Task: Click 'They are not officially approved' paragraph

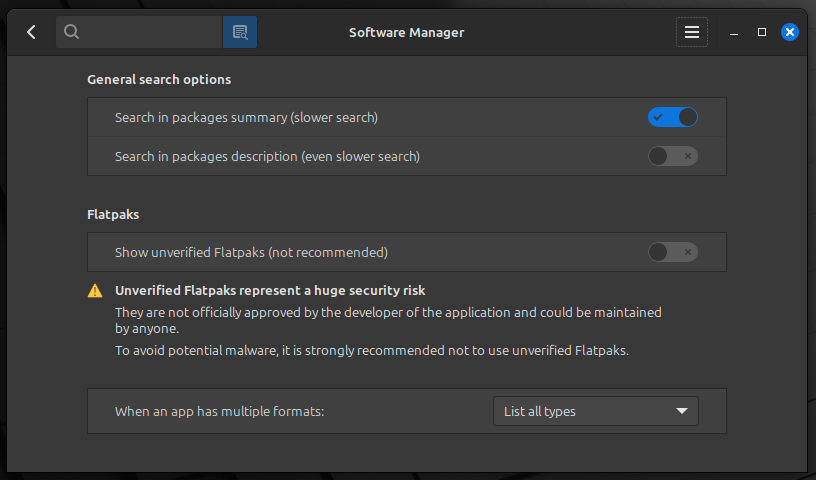Action: [388, 320]
